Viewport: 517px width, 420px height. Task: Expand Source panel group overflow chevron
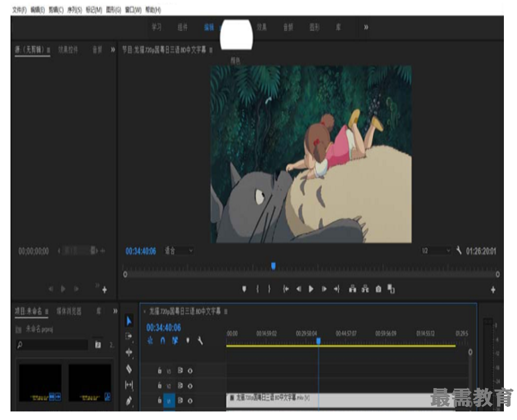[113, 50]
